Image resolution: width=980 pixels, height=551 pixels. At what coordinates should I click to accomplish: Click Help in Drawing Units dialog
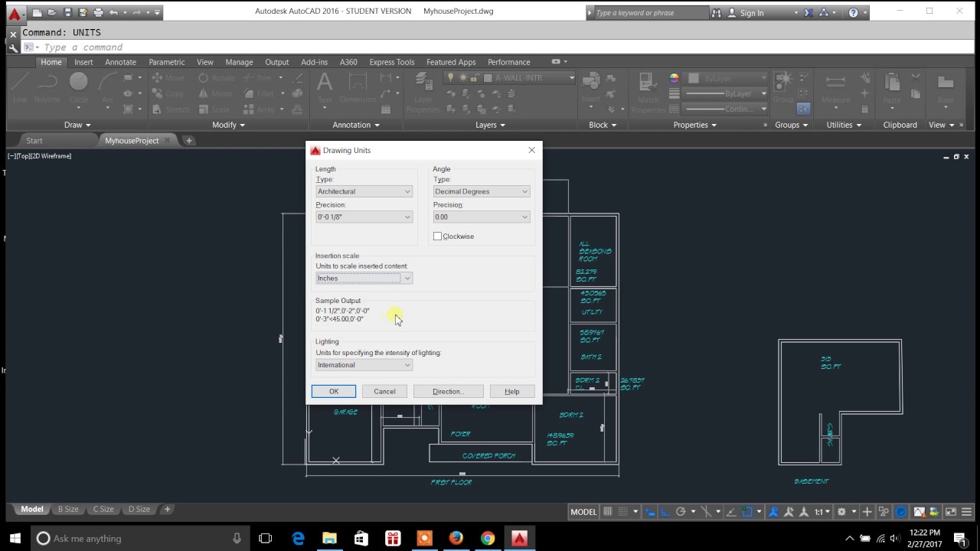(x=512, y=392)
